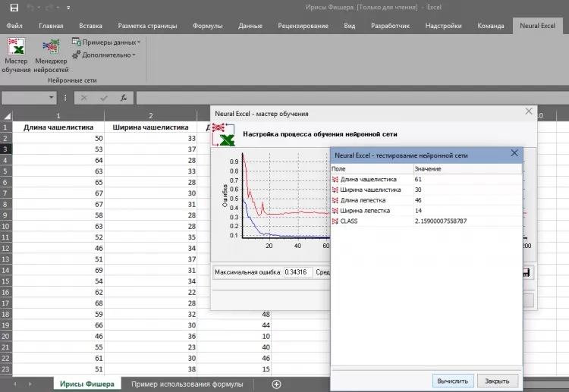The height and width of the screenshot is (392, 569).
Task: Click the save disk icon in wizard
Action: (x=527, y=272)
